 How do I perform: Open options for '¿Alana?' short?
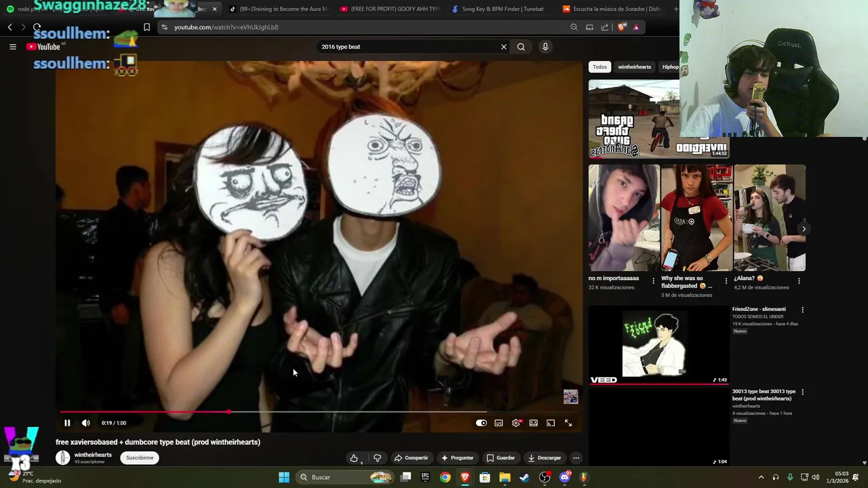[x=799, y=281]
